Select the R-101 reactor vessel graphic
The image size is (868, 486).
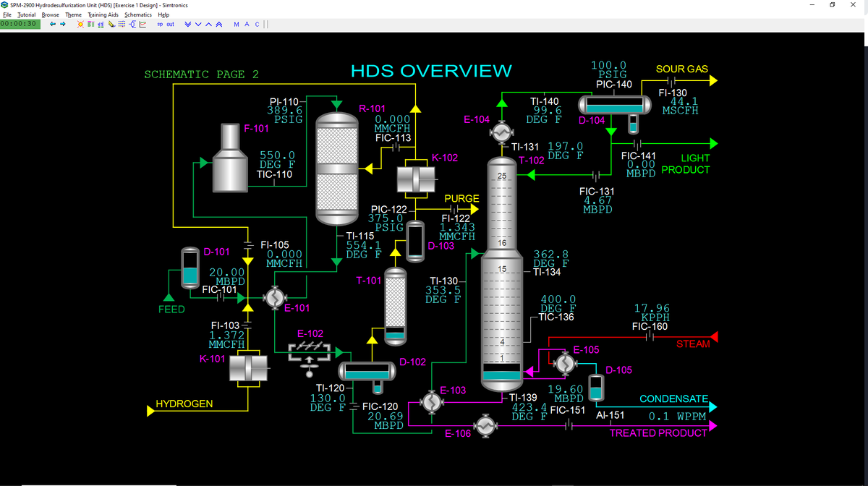(x=338, y=167)
